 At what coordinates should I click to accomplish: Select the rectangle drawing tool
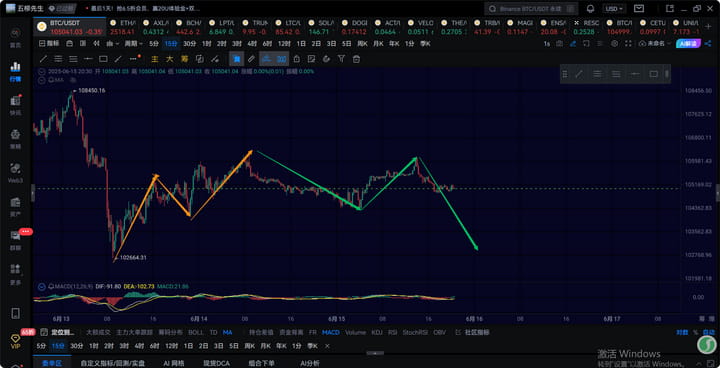(103, 59)
